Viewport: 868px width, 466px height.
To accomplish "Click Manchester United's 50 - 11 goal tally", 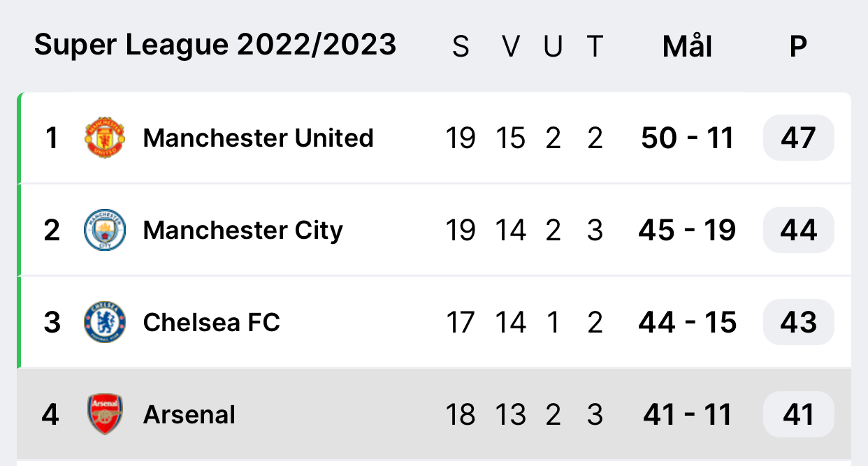I will pos(687,138).
